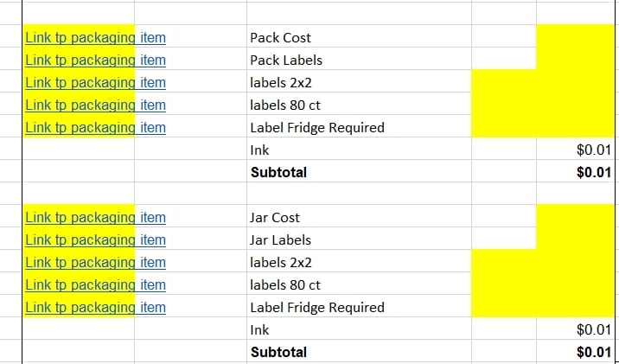Open the link beside Pack Cost
This screenshot has height=364, width=619.
pos(96,38)
